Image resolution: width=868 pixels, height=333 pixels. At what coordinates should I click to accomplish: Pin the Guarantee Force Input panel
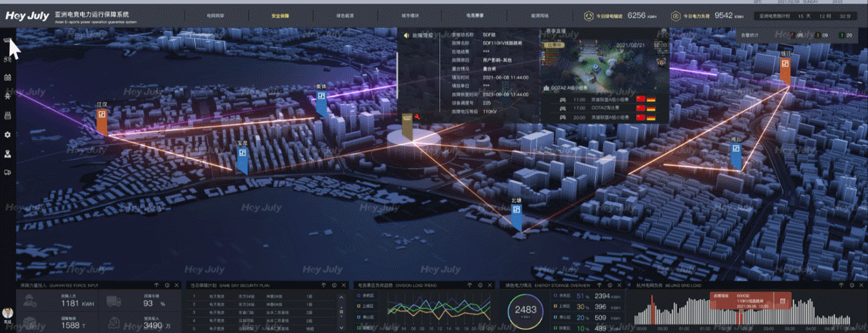click(x=156, y=285)
